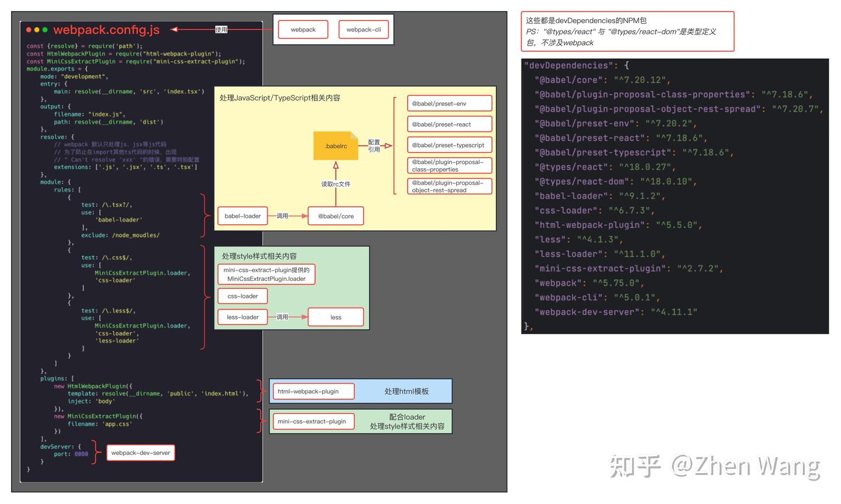
Task: Click the 'extensions:' code line
Action: pyautogui.click(x=126, y=167)
